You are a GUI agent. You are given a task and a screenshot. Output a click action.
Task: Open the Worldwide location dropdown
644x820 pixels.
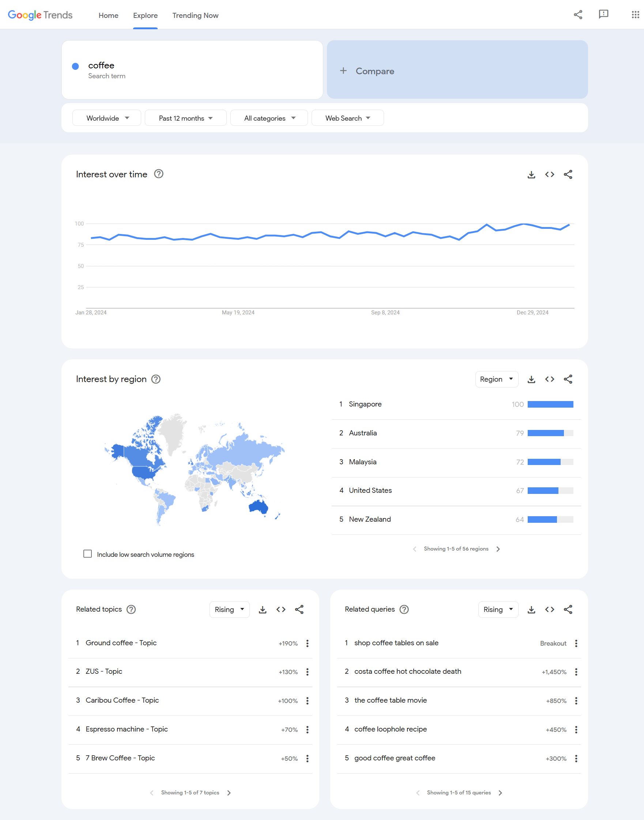coord(107,118)
